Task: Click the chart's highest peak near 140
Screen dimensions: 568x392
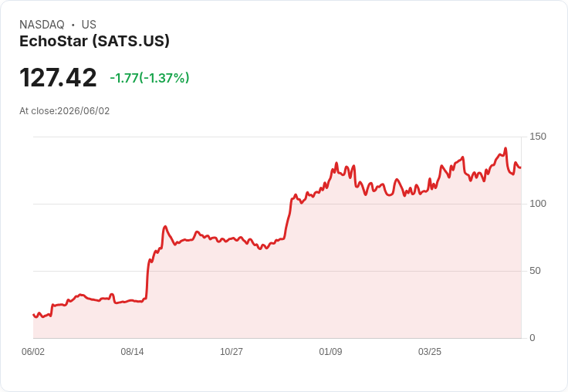Action: pyautogui.click(x=505, y=148)
